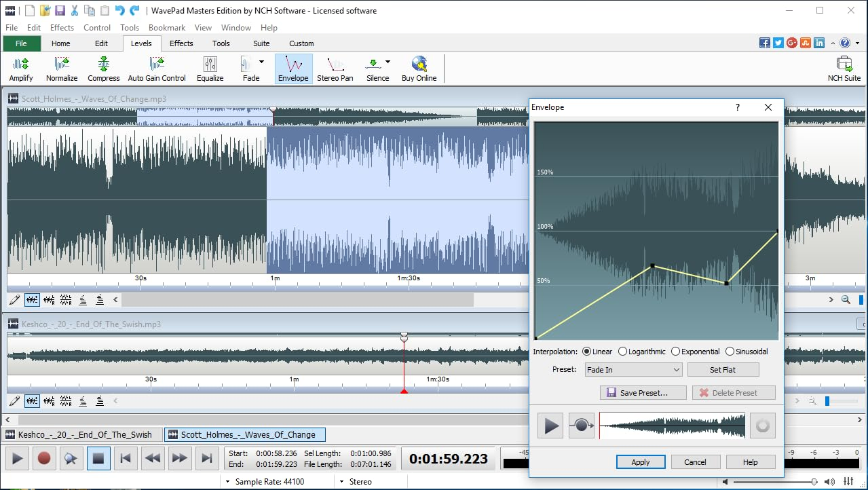Open the Normalize tool
868x490 pixels.
click(62, 67)
